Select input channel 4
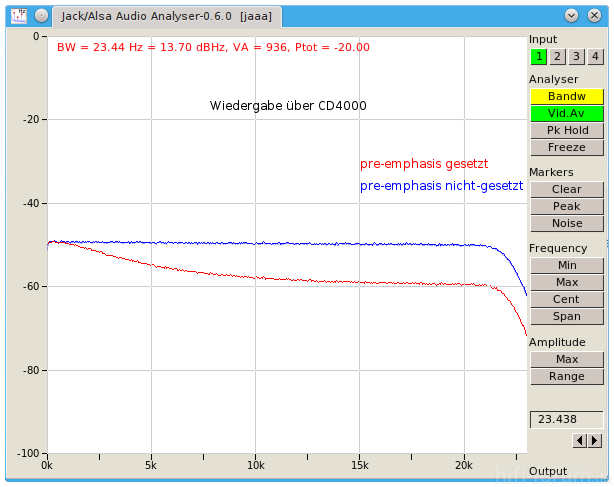614x487 pixels. pyautogui.click(x=595, y=57)
